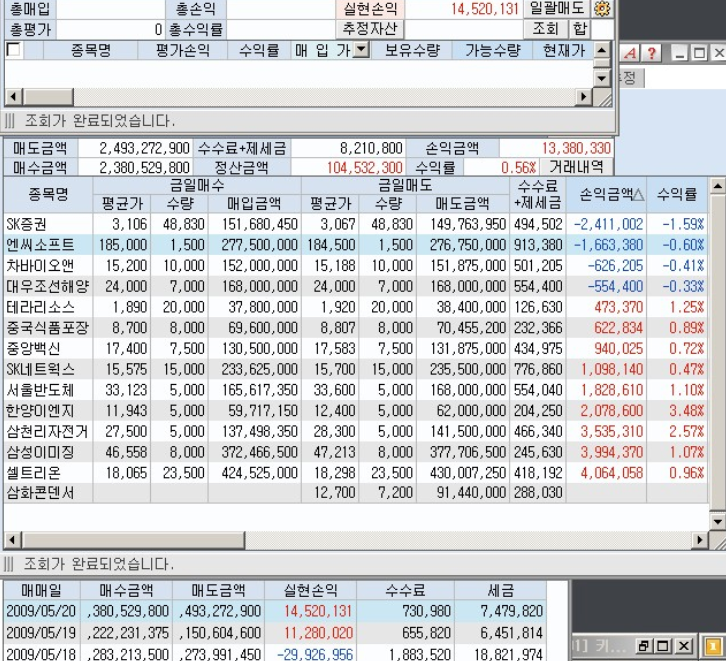Toggle the select-all checkbox in holdings header
The height and width of the screenshot is (661, 726).
(x=14, y=49)
